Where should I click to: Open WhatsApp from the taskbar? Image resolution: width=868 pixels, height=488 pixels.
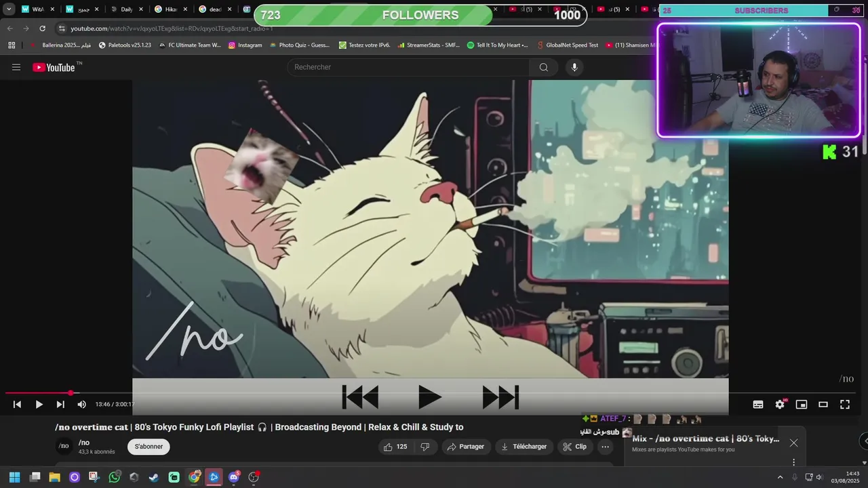click(114, 477)
